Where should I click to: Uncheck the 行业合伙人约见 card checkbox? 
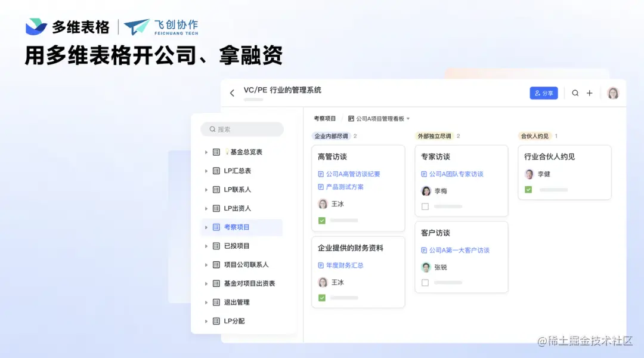[528, 190]
